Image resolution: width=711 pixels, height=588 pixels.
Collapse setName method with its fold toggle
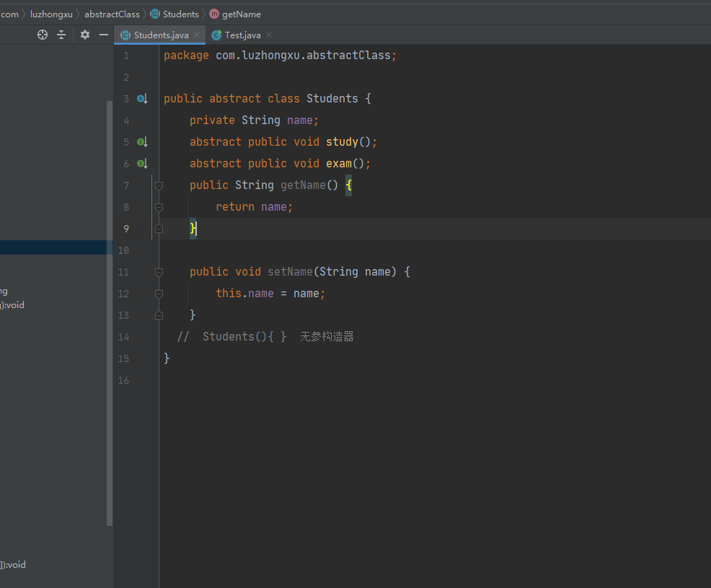[x=159, y=272]
